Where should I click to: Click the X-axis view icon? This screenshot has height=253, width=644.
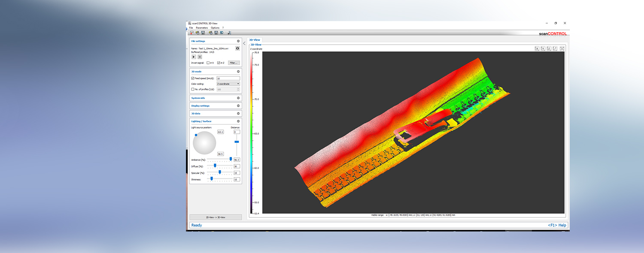pyautogui.click(x=537, y=48)
